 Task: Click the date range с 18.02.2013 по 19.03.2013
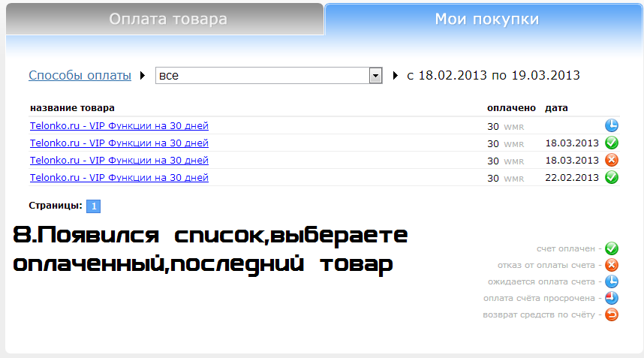[x=493, y=76]
